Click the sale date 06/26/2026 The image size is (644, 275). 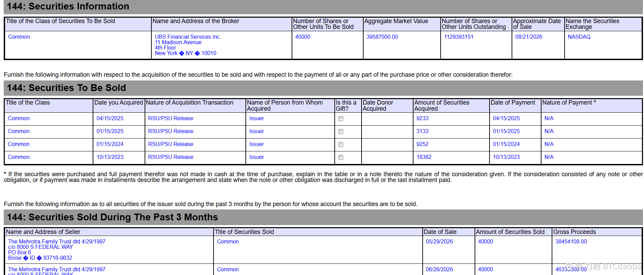pyautogui.click(x=439, y=269)
